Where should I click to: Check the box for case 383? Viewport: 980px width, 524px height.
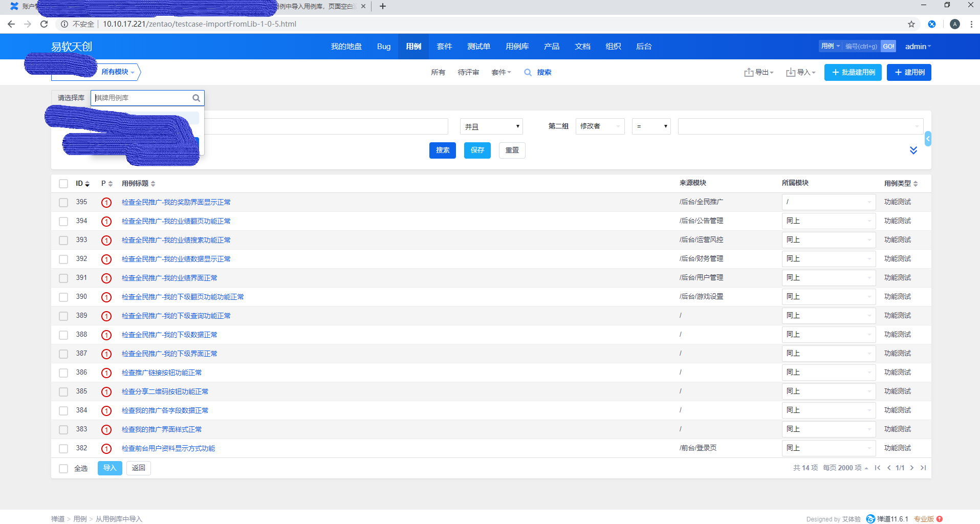tap(63, 430)
